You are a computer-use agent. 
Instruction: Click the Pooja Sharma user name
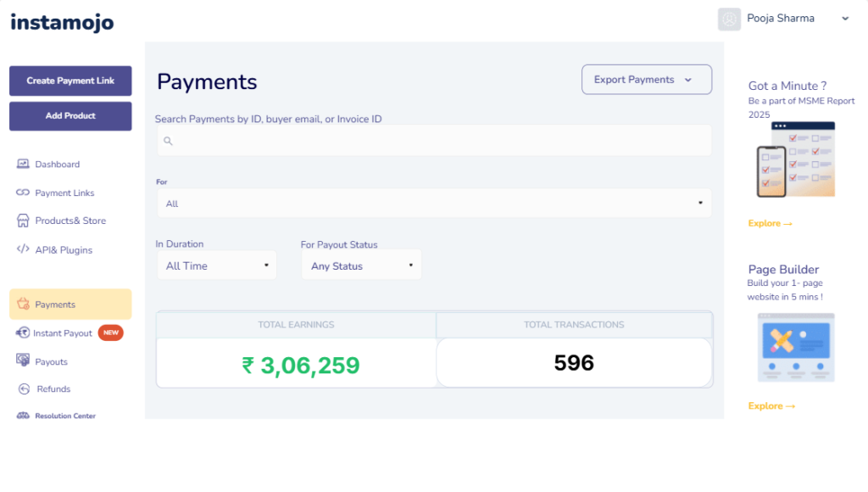point(781,19)
